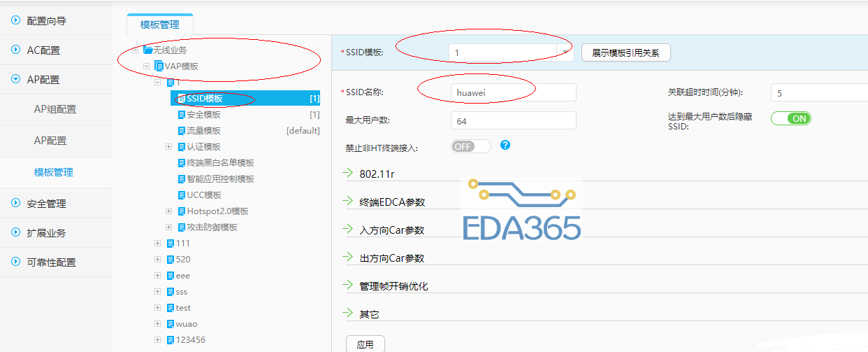Screen dimensions: 868x352
Task: Click the eee profile icon
Action: coord(171,276)
